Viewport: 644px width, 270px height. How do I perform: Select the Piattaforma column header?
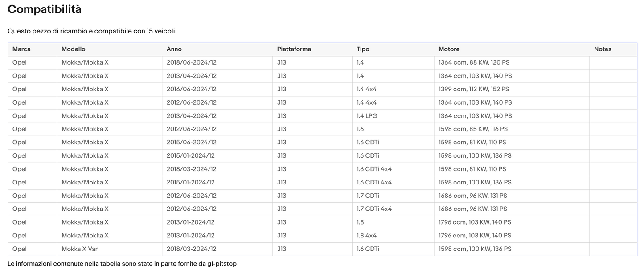294,49
